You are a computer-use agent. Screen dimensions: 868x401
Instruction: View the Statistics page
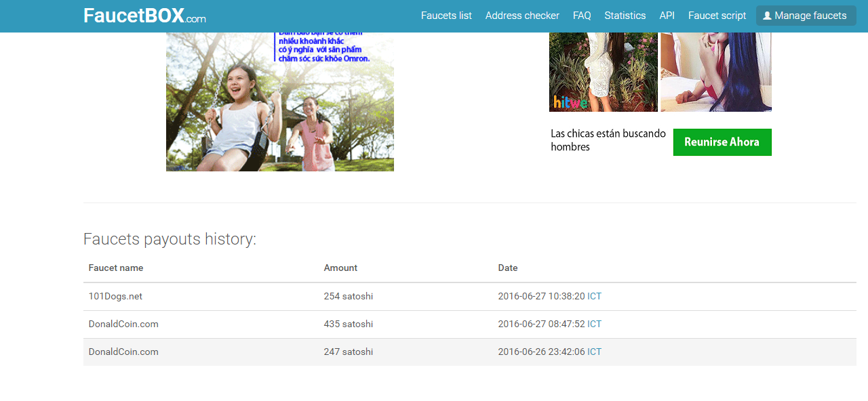[625, 16]
